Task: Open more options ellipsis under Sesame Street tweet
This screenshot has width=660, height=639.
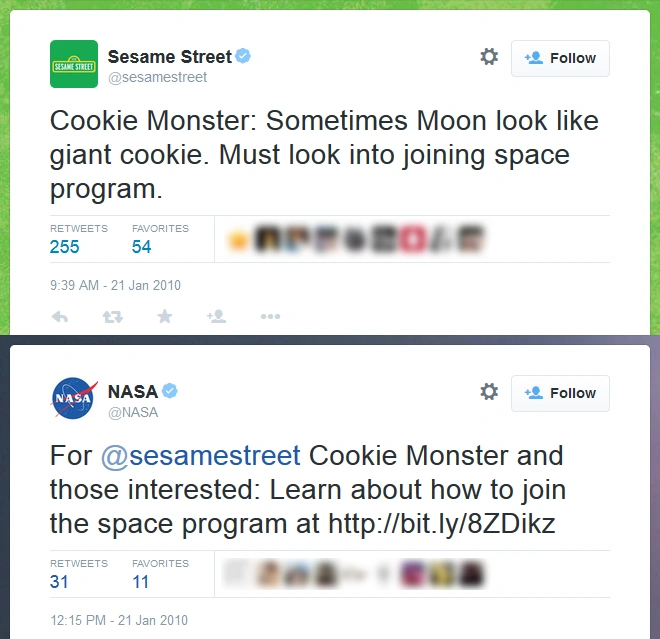Action: (x=270, y=316)
